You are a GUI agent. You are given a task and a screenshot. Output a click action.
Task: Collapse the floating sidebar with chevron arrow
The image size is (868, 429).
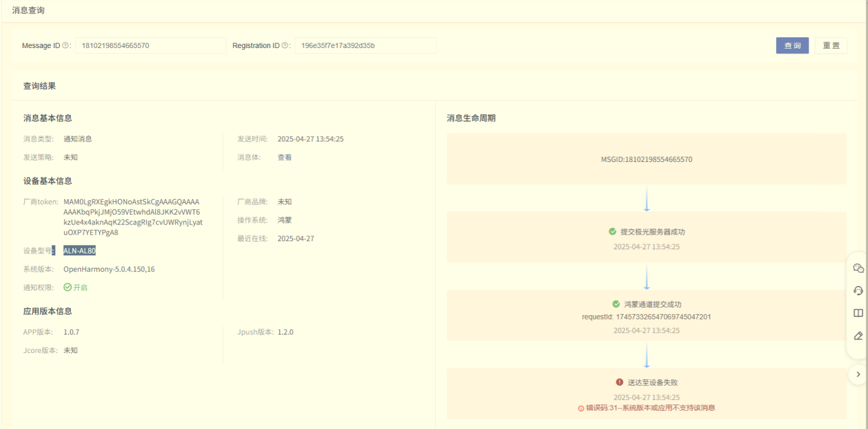coord(858,374)
